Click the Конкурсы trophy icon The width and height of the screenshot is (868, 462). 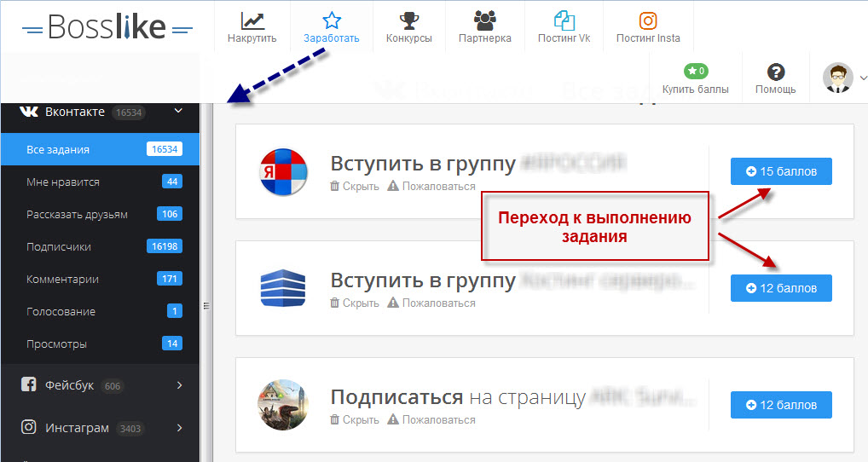pyautogui.click(x=409, y=20)
